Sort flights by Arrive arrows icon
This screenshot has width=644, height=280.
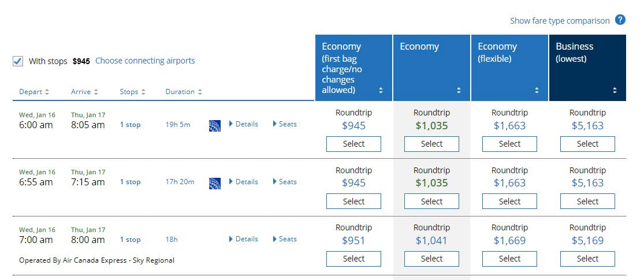click(96, 92)
